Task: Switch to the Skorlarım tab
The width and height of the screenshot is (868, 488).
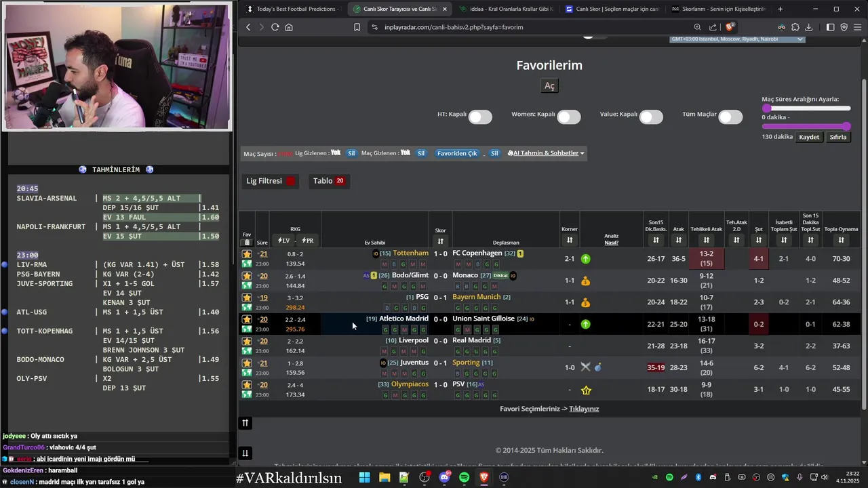Action: (718, 9)
